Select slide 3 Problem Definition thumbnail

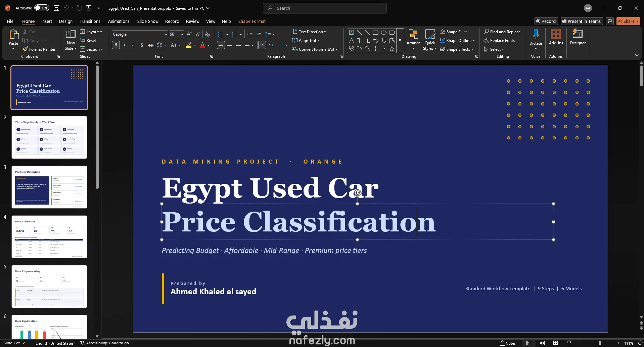pyautogui.click(x=49, y=187)
